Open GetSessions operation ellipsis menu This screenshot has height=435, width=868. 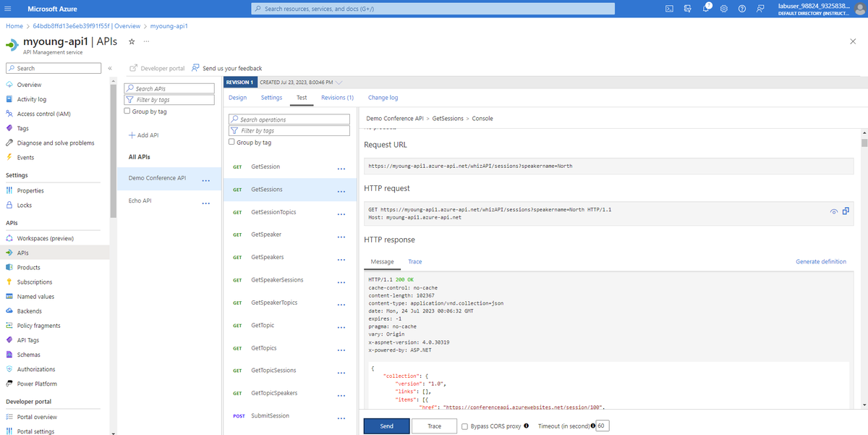[341, 191]
